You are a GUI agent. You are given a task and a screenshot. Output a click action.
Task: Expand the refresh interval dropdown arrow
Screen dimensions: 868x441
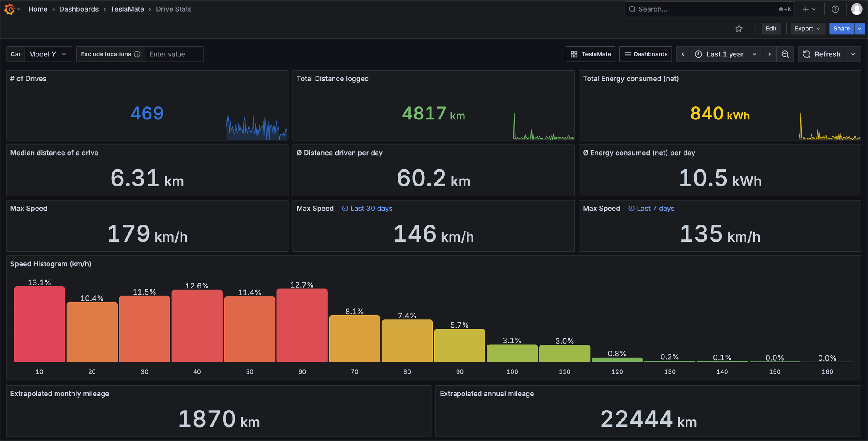(x=853, y=54)
